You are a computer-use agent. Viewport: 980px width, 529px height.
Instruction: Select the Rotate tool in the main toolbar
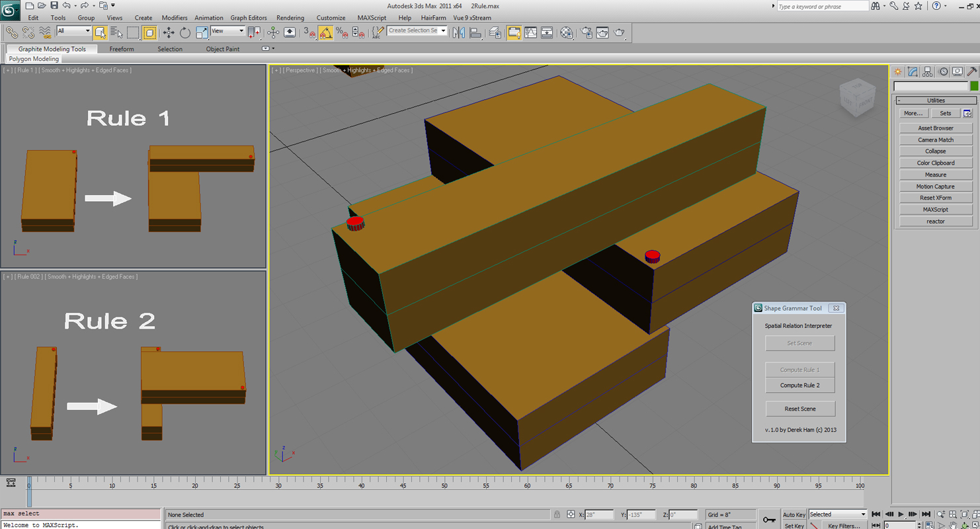[x=185, y=32]
